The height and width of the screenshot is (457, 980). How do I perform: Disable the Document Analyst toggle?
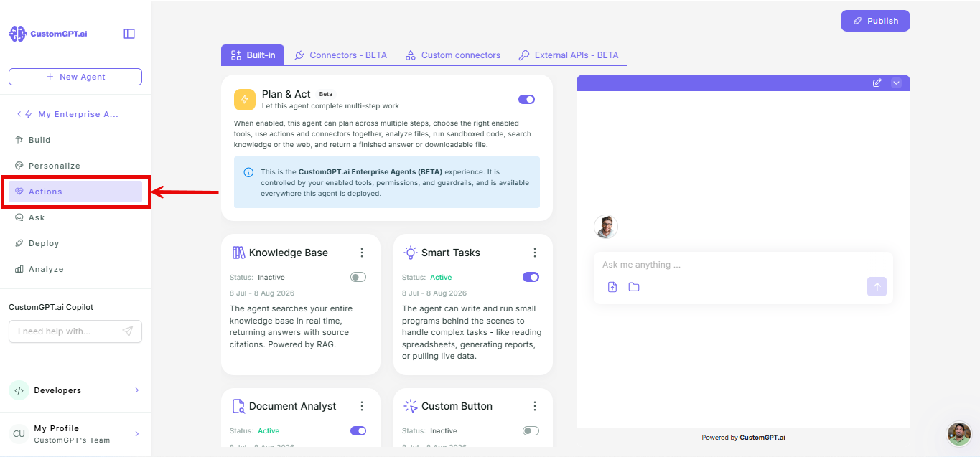point(358,430)
